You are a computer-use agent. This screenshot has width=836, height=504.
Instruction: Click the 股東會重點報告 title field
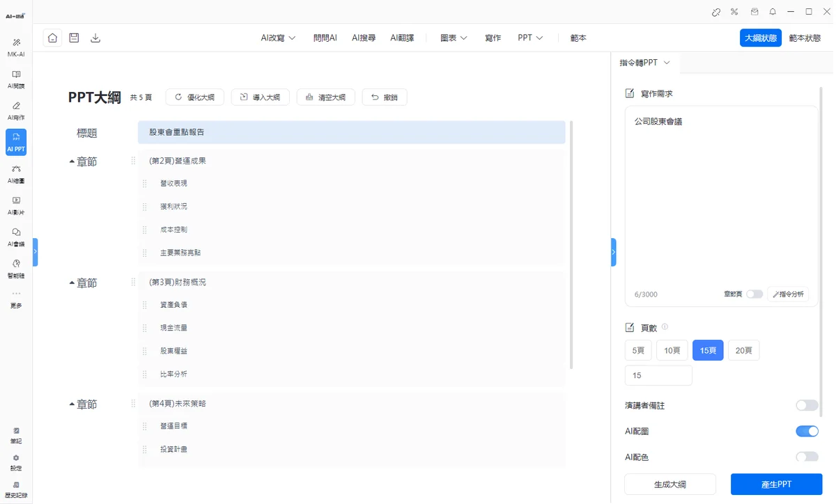point(352,132)
